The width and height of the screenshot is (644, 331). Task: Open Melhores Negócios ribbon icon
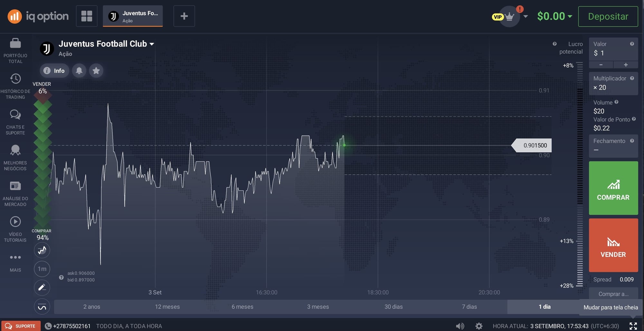(15, 150)
